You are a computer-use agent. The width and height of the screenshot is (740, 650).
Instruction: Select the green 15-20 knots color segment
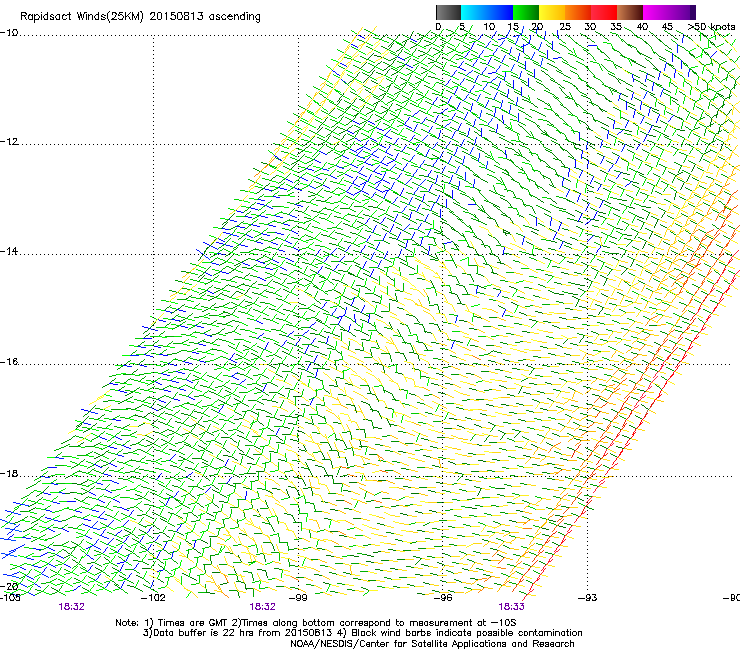[x=526, y=12]
